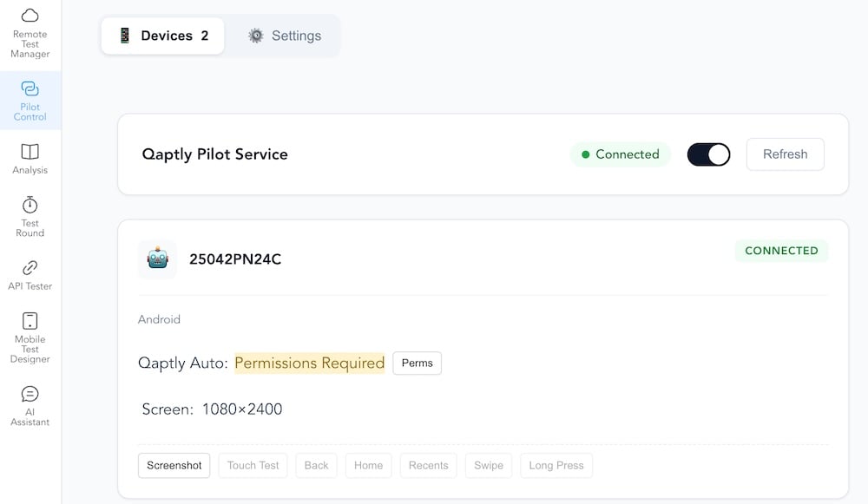Click the Touch Test button
868x504 pixels.
[x=253, y=465]
